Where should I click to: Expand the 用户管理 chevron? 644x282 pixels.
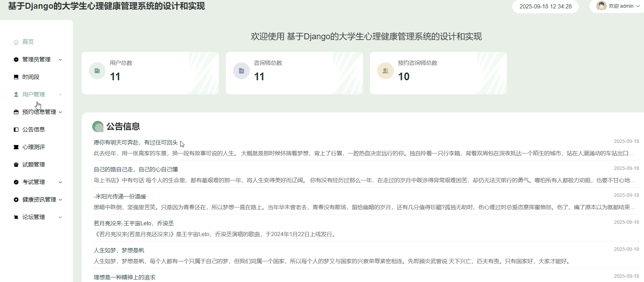tap(60, 95)
